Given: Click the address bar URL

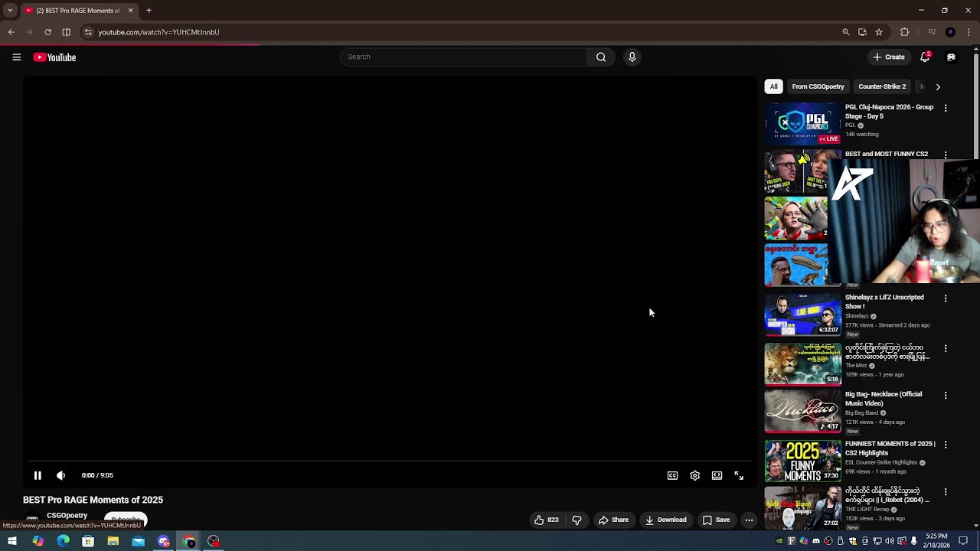Looking at the screenshot, I should (x=158, y=32).
